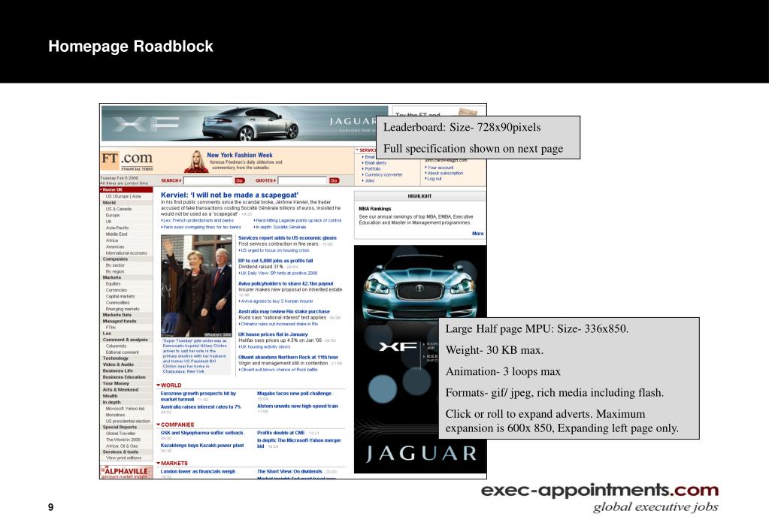769x532 pixels.
Task: Open Companies section in left navigation
Action: pos(115,259)
